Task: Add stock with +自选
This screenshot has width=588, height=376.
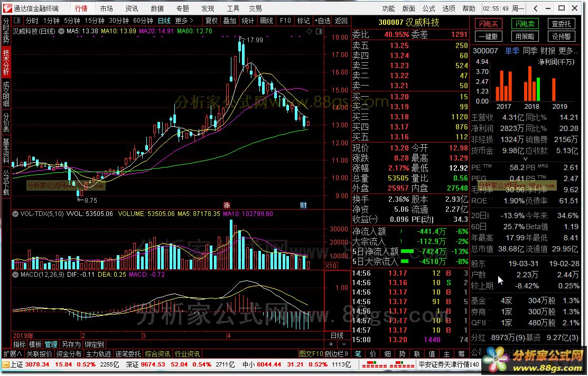Action: click(x=322, y=21)
